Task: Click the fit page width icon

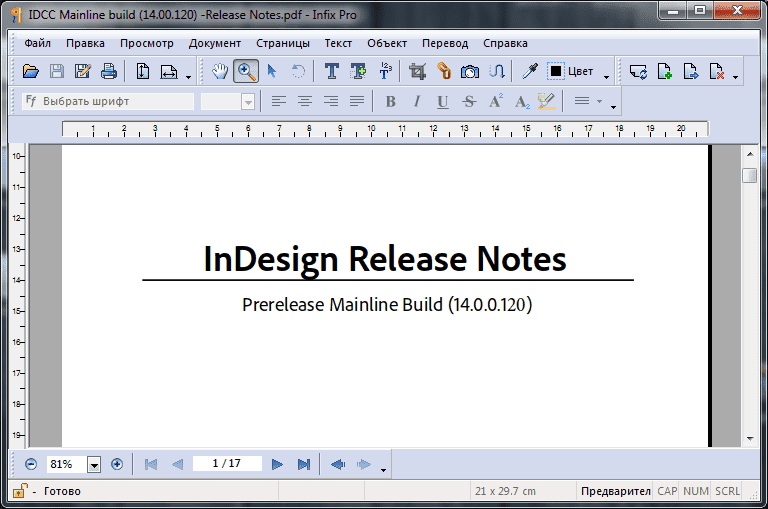Action: click(x=168, y=72)
